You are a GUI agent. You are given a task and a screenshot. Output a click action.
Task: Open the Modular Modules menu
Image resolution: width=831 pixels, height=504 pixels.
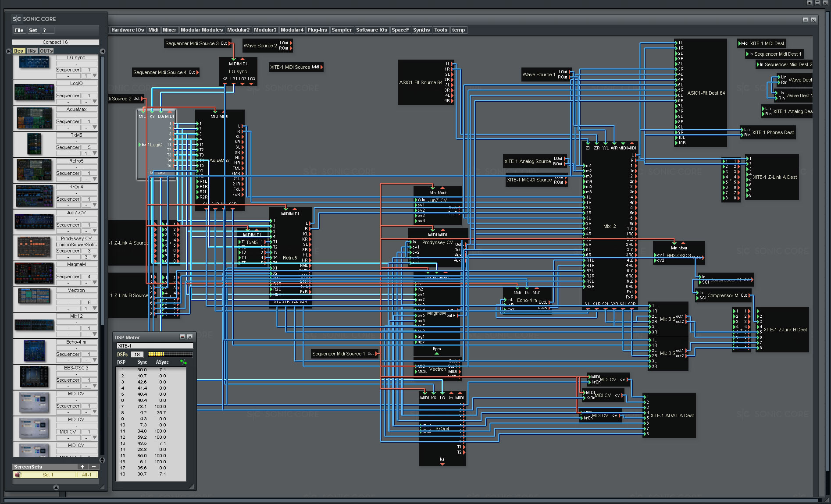click(x=202, y=30)
